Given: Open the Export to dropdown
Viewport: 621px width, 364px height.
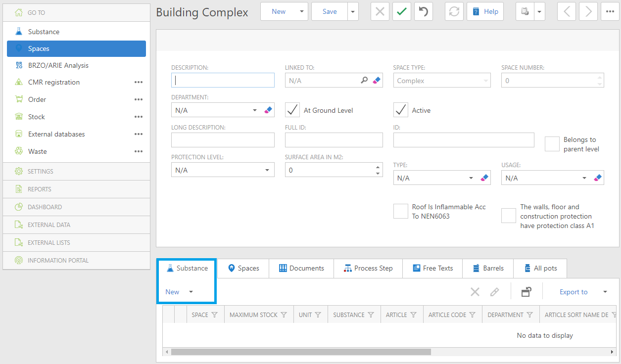Looking at the screenshot, I should click(x=605, y=292).
